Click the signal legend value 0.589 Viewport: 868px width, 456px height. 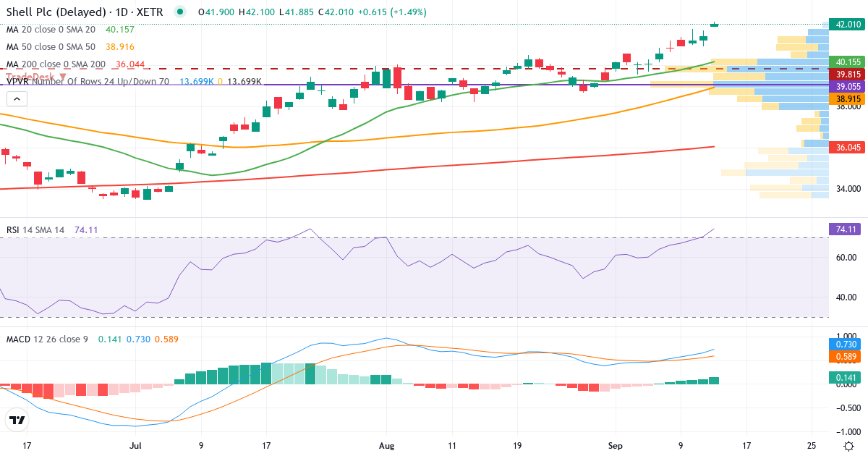166,339
